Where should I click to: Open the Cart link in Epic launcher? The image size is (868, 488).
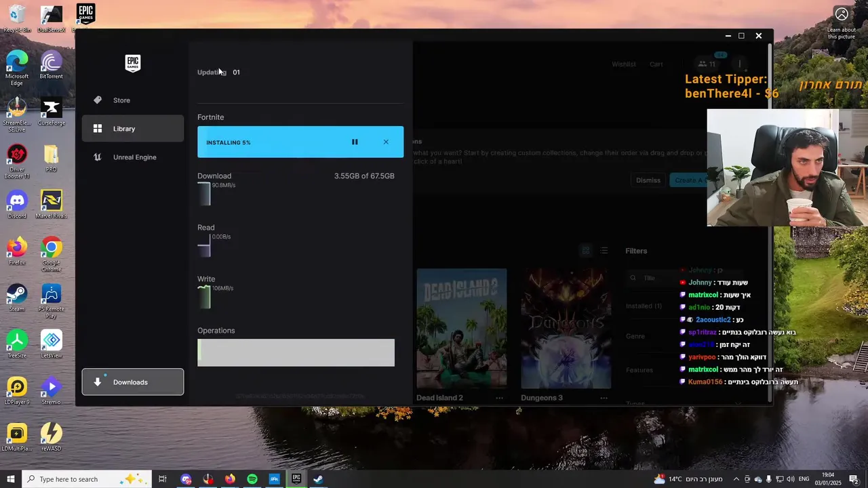tap(656, 64)
